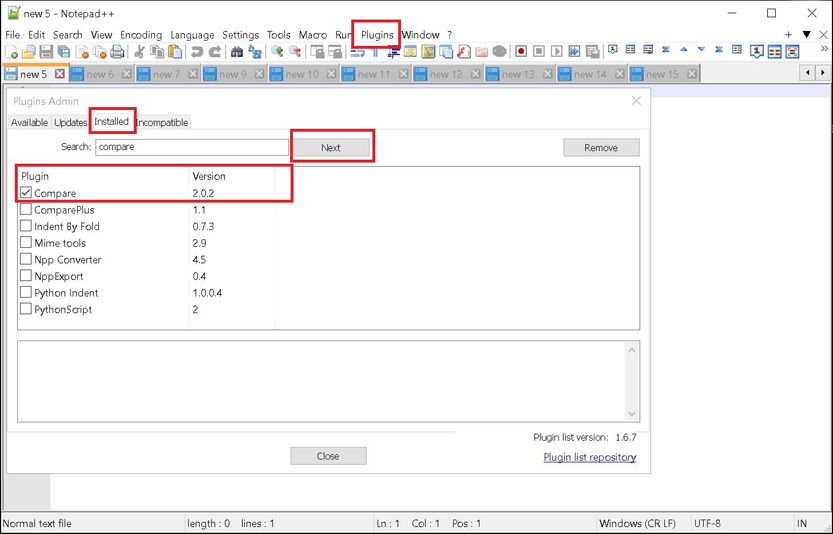Expand the toolbar overflow chevron

tap(824, 48)
